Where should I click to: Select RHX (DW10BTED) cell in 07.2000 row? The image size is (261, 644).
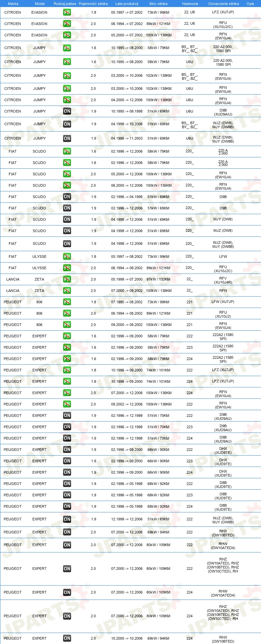(x=223, y=533)
